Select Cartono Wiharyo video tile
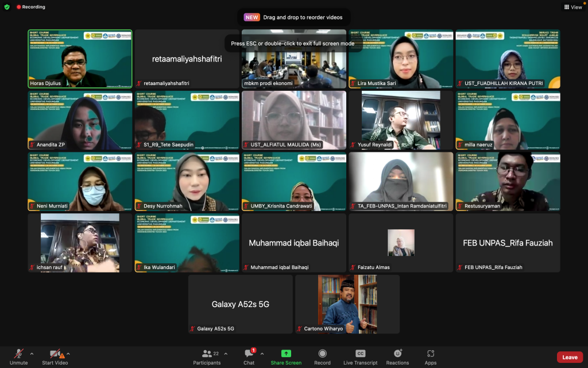This screenshot has height=368, width=588. pyautogui.click(x=347, y=304)
